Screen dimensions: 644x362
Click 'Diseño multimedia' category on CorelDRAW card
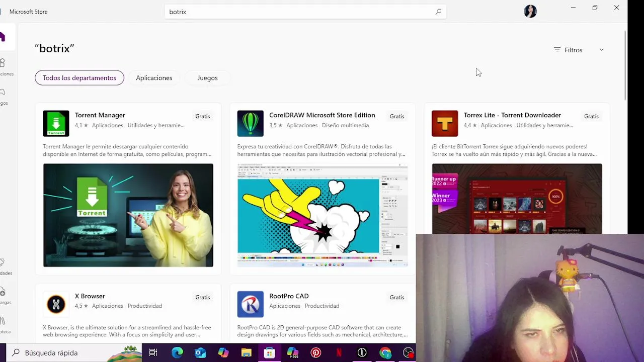coord(345,125)
